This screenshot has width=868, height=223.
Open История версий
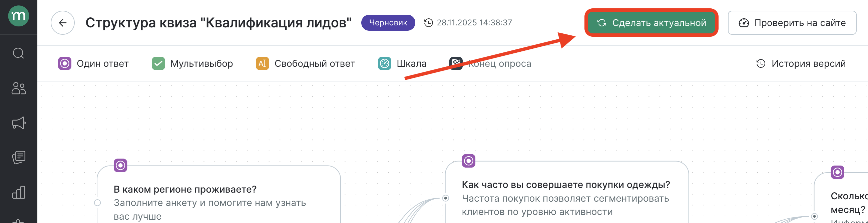pos(801,63)
